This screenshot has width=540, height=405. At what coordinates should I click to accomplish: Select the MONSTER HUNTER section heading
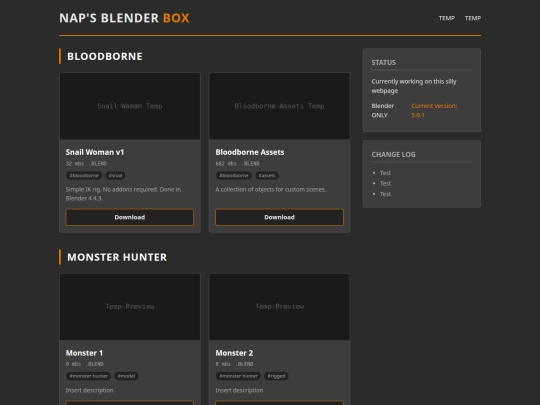(117, 257)
